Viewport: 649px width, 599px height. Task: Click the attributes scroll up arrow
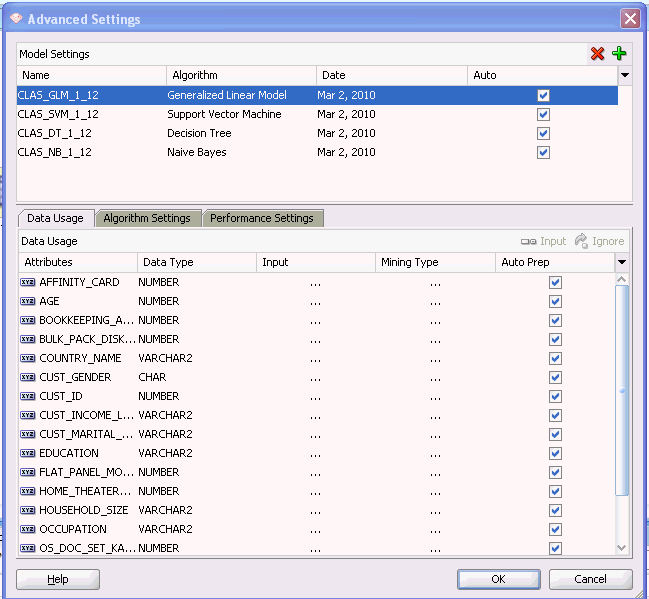tap(622, 279)
